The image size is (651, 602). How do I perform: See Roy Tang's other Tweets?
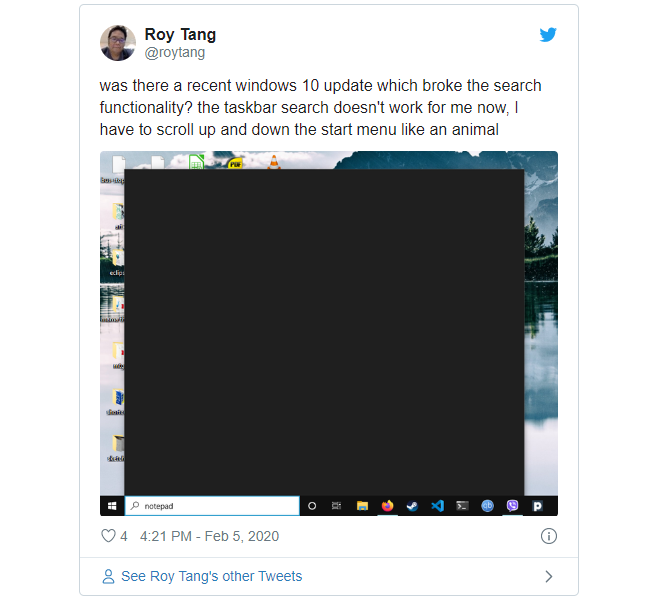click(x=211, y=576)
